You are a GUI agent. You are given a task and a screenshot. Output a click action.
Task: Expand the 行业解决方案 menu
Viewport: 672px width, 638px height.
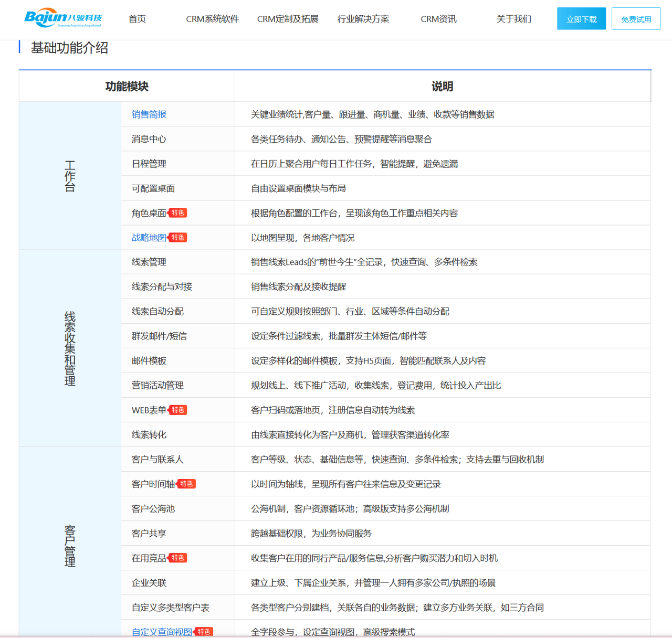(363, 19)
